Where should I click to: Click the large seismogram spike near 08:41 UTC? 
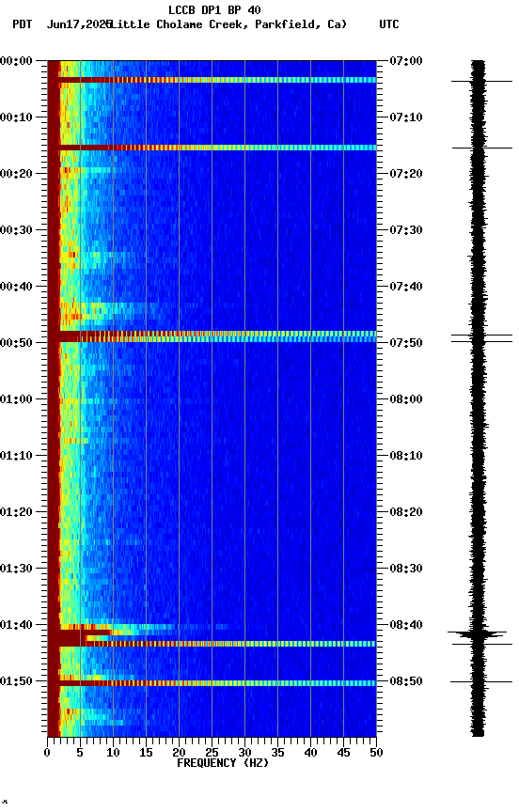[x=477, y=633]
